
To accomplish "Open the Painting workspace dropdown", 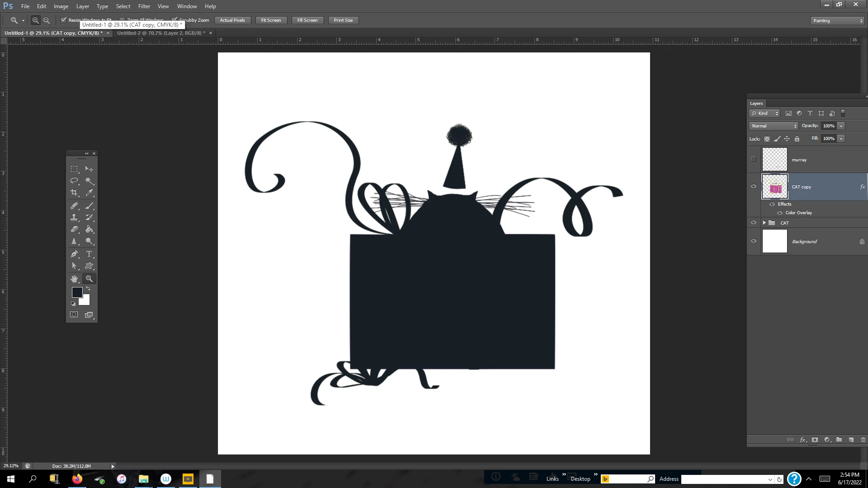I will pos(837,21).
